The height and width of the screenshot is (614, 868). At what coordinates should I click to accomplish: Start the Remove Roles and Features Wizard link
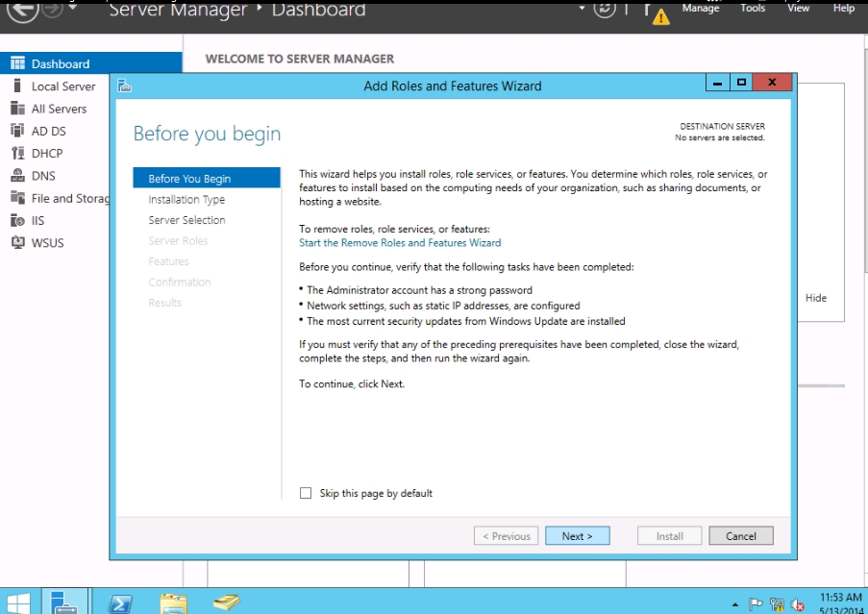click(400, 242)
